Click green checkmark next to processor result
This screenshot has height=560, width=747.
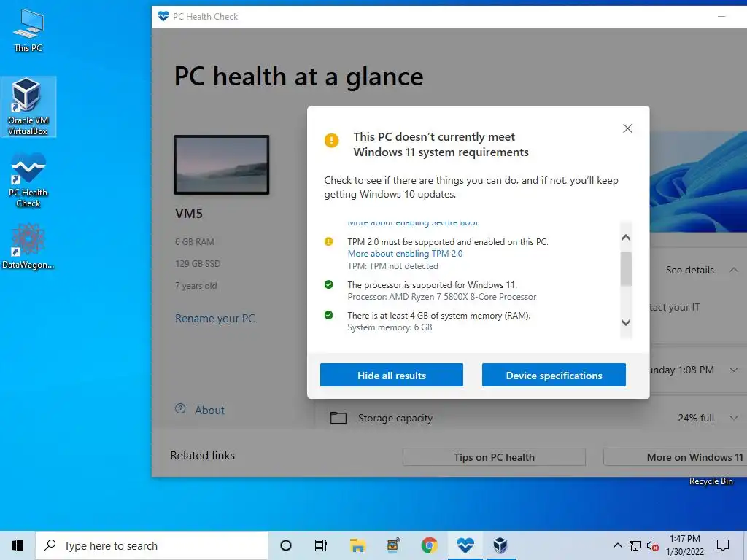point(329,285)
